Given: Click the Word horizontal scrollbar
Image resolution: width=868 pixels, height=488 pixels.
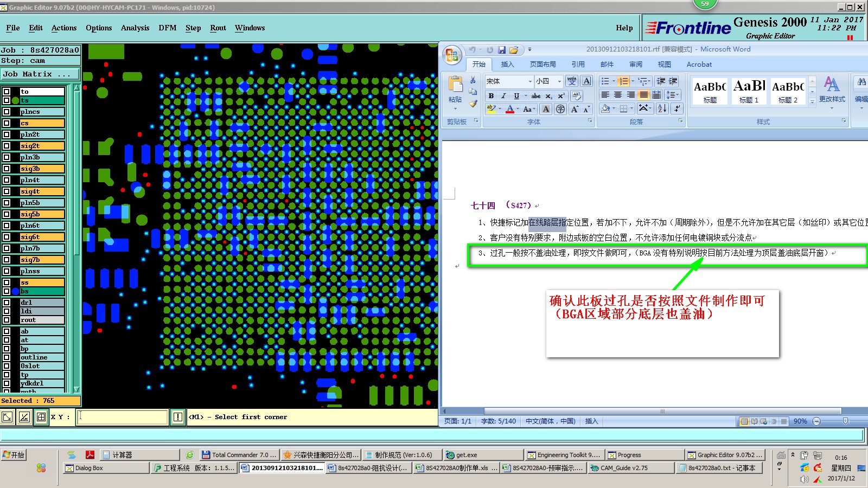Looking at the screenshot, I should click(662, 411).
